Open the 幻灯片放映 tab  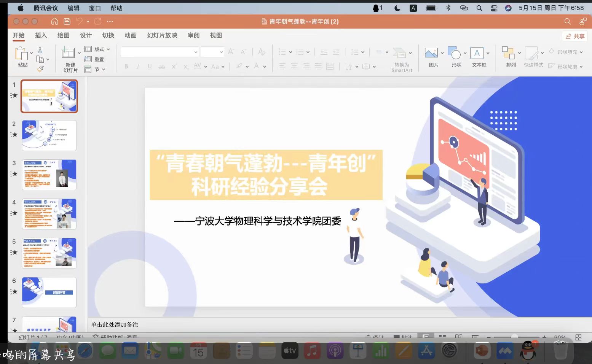pos(162,35)
